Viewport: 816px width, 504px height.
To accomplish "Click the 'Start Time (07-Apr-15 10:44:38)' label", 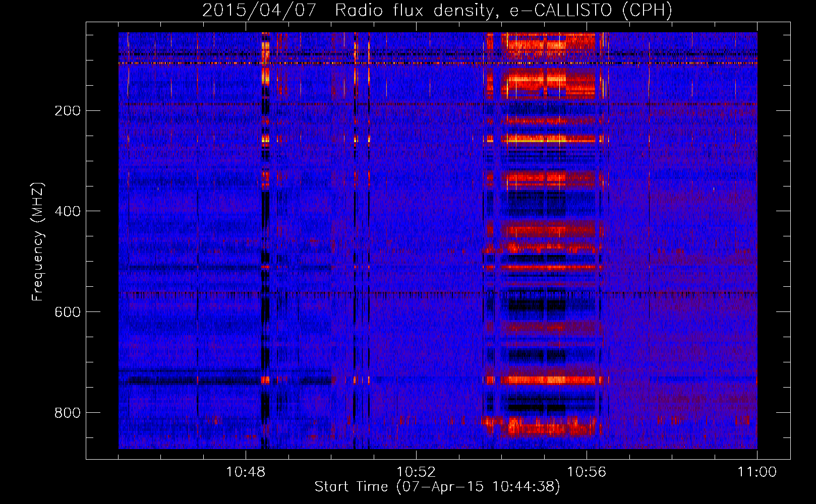I will (437, 487).
